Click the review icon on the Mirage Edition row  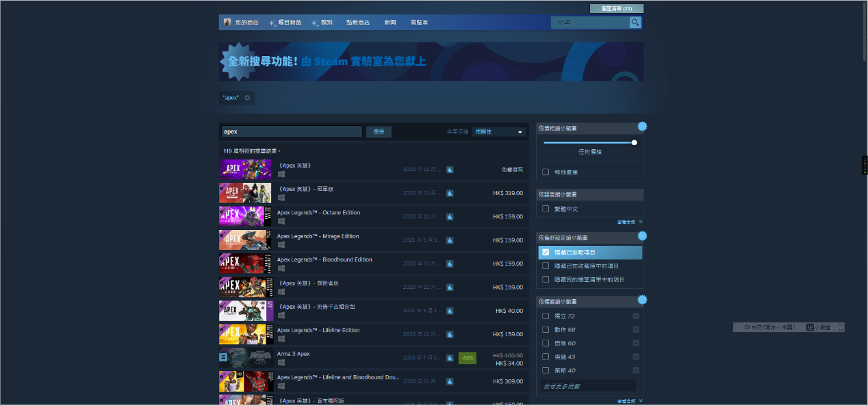450,240
